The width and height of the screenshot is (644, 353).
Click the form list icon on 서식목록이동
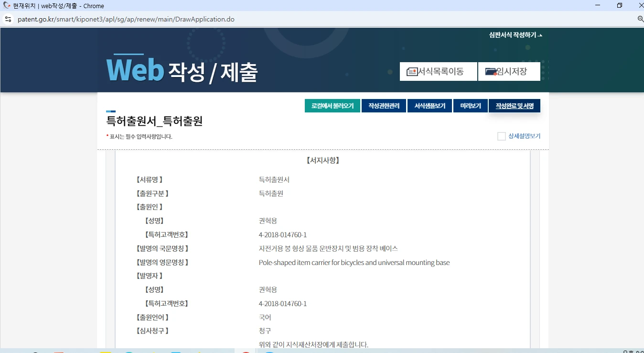pyautogui.click(x=412, y=72)
